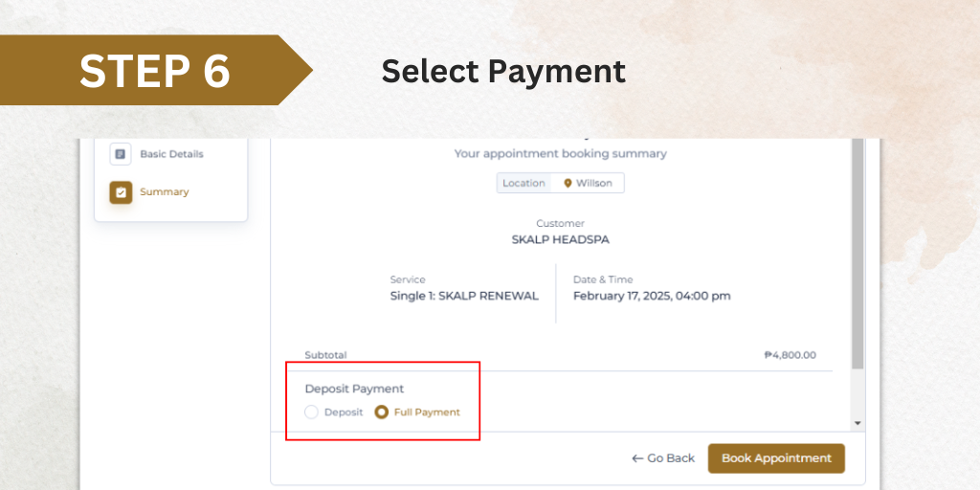Select the Full Payment radio button
Image resolution: width=980 pixels, height=490 pixels.
381,412
